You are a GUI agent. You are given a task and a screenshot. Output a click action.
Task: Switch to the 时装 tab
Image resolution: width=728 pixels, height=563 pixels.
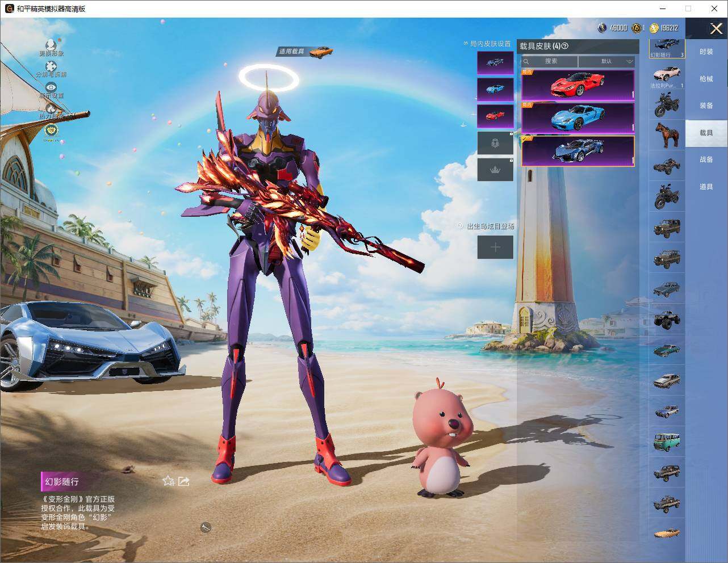click(706, 52)
